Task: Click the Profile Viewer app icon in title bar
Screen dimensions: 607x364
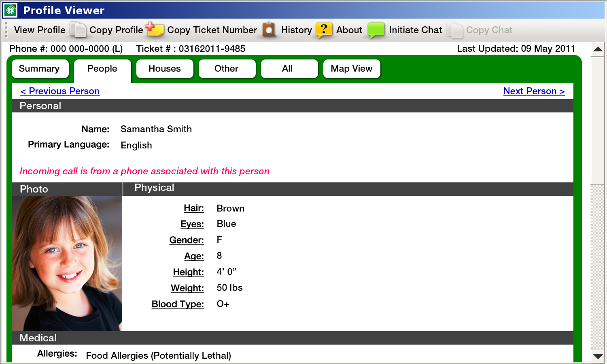Action: coord(11,10)
